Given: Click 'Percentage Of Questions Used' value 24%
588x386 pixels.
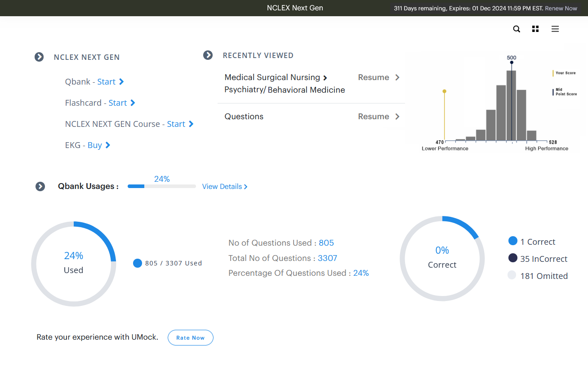Looking at the screenshot, I should point(361,273).
